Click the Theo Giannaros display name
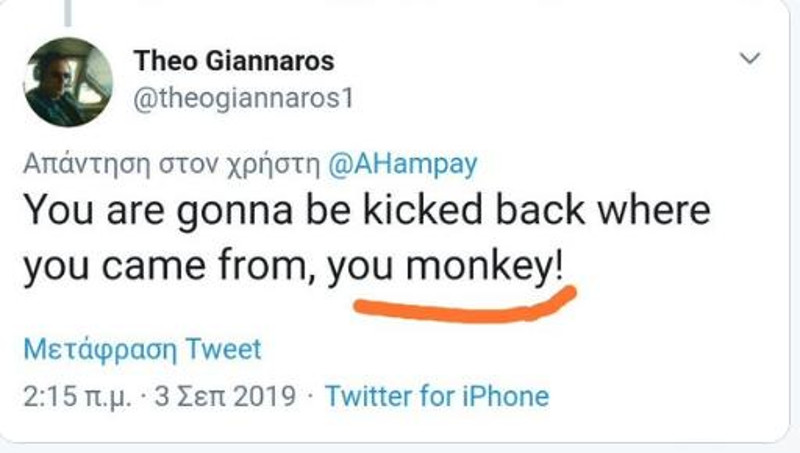This screenshot has height=453, width=800. coord(234,61)
